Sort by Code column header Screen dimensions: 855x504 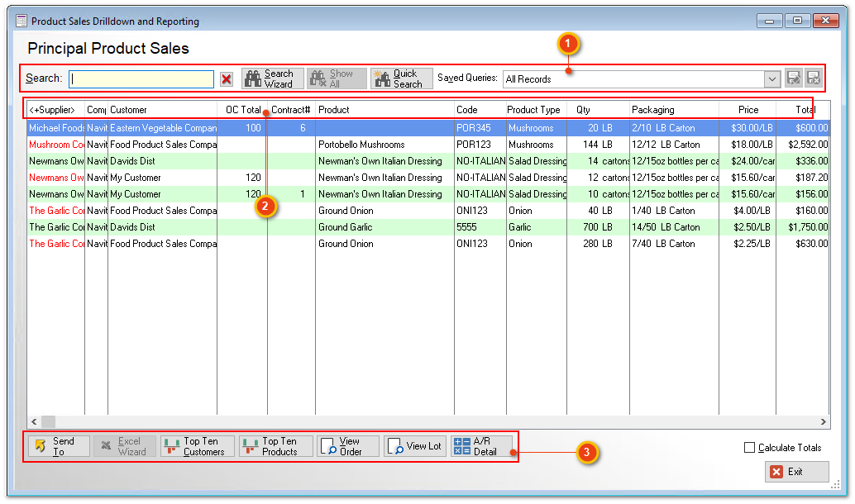pyautogui.click(x=480, y=110)
